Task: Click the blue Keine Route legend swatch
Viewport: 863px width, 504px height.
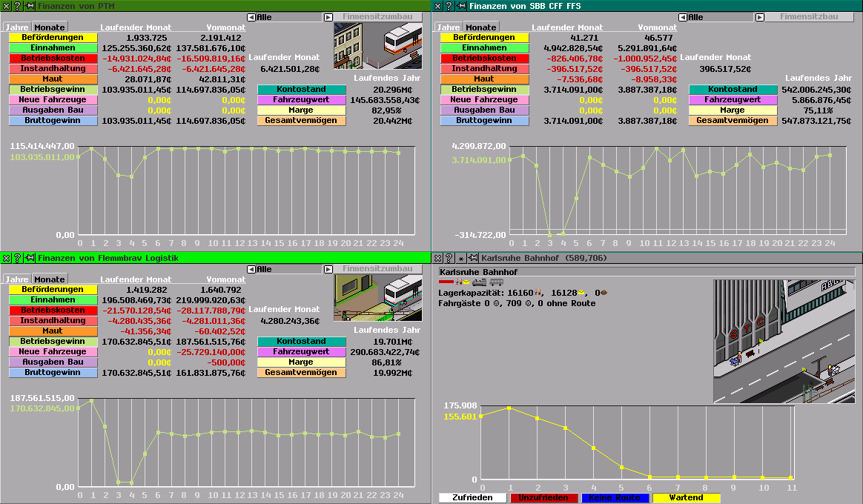Action: tap(615, 498)
